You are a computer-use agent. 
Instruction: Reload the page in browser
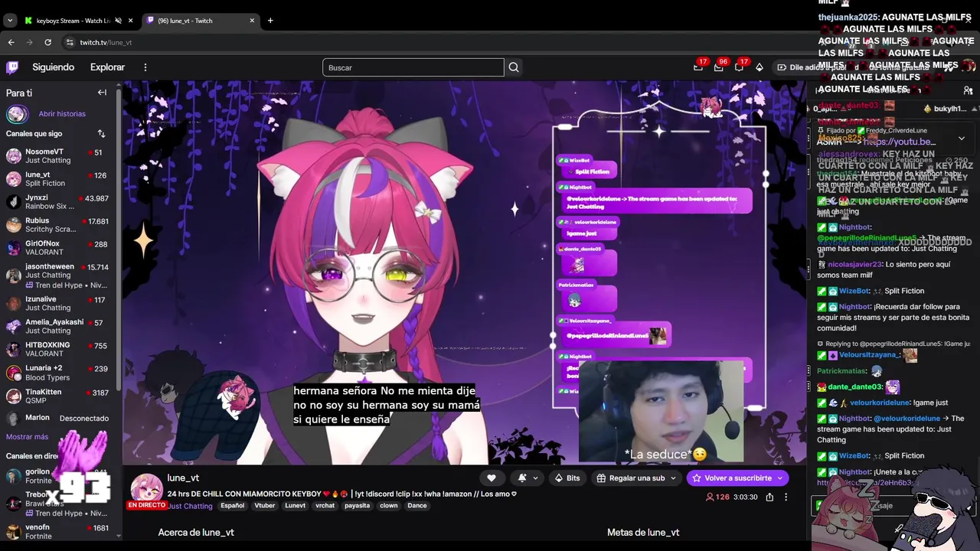47,42
